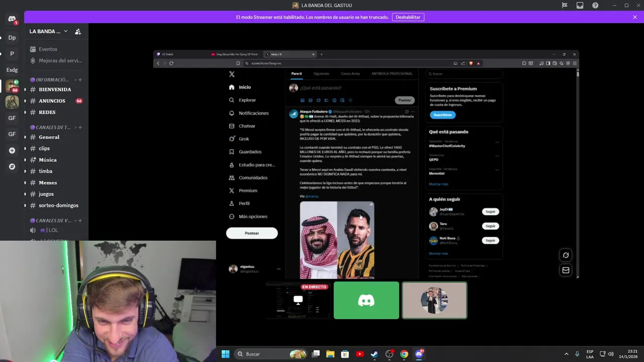Click the Windows Start button

(x=225, y=354)
